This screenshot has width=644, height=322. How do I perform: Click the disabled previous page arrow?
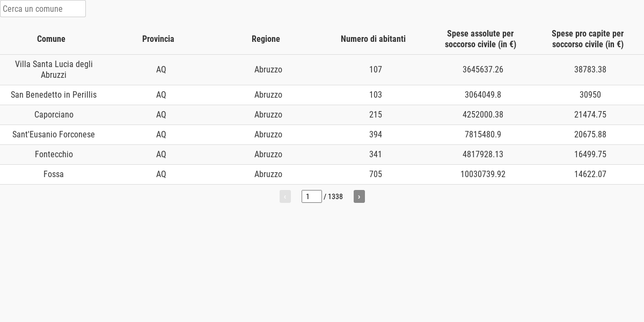pos(285,196)
